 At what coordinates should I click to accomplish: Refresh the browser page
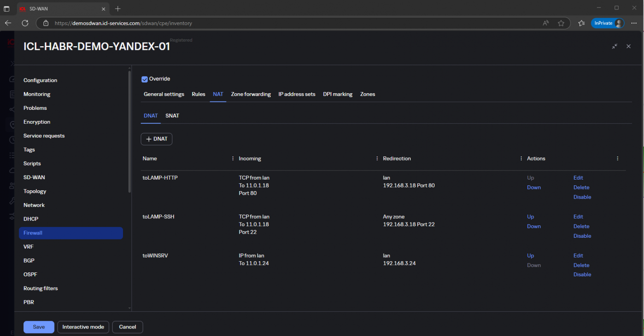(x=25, y=23)
